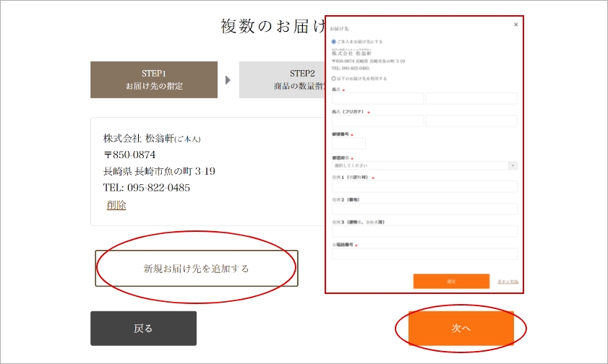Select 以下のお届け先を利用する radio option
608x364 pixels.
(x=333, y=78)
